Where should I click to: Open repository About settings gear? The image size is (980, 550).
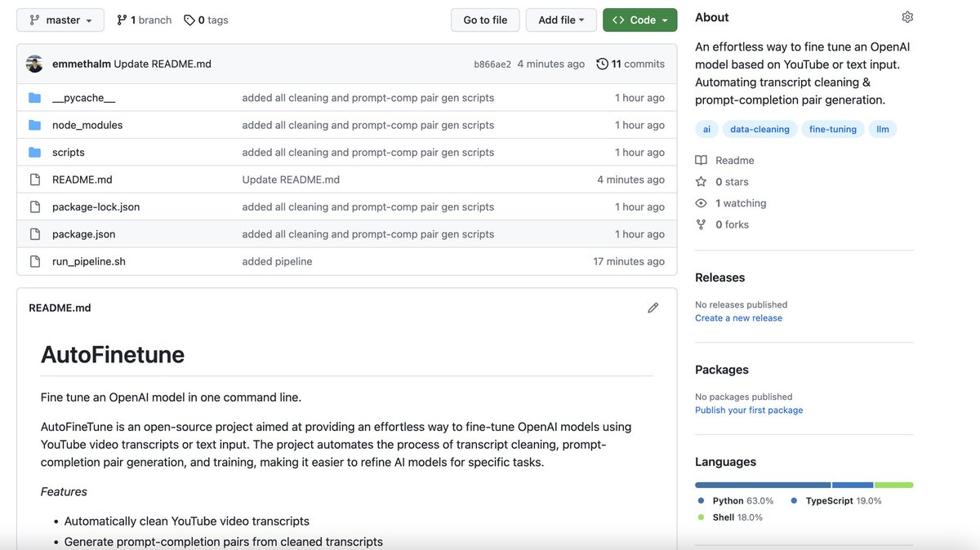pos(907,17)
